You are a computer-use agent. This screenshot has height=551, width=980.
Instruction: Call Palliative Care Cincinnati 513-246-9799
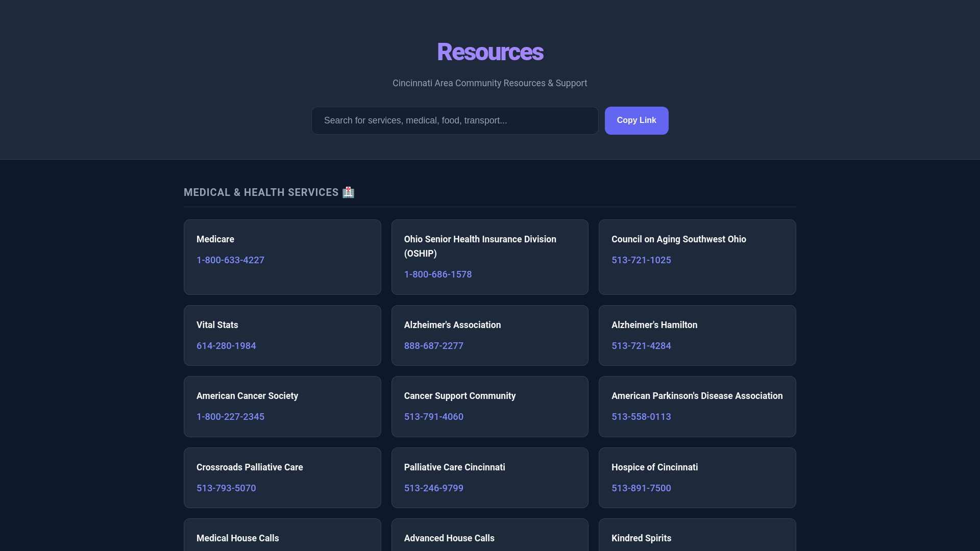coord(434,488)
